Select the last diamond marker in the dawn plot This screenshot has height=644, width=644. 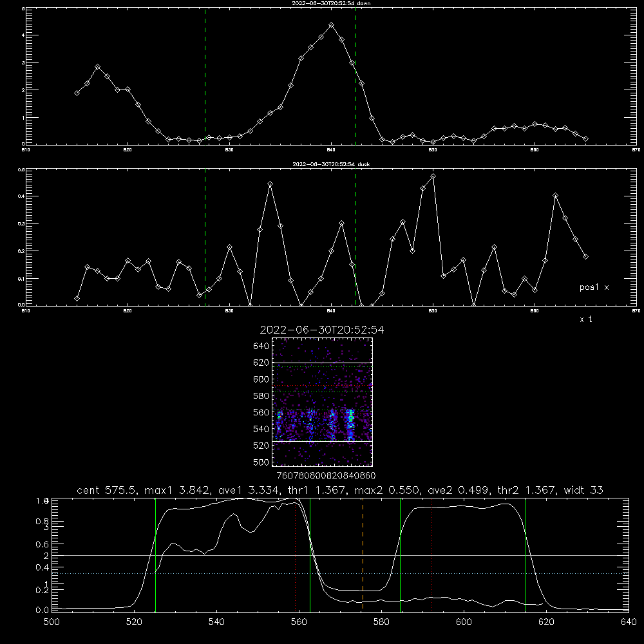585,139
